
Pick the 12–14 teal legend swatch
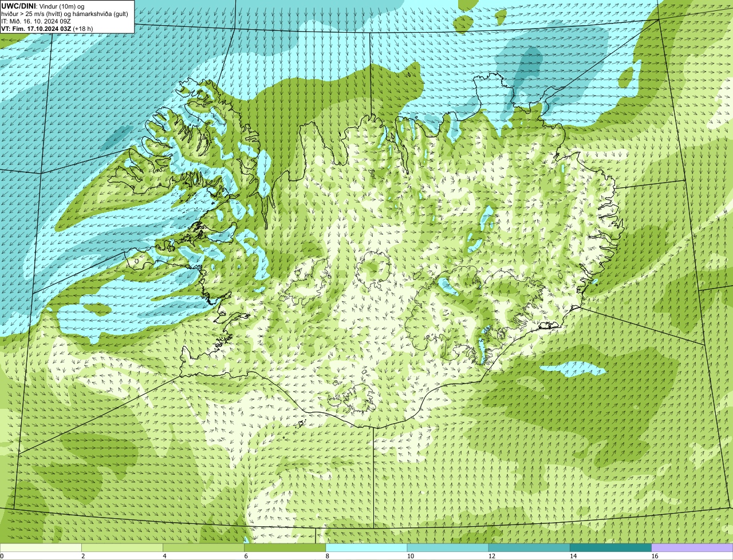529,548
